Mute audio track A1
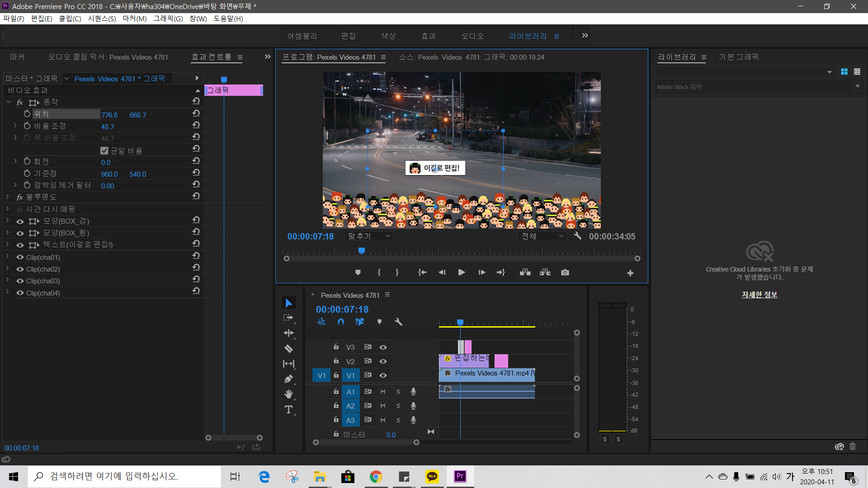This screenshot has width=868, height=488. pos(383,392)
